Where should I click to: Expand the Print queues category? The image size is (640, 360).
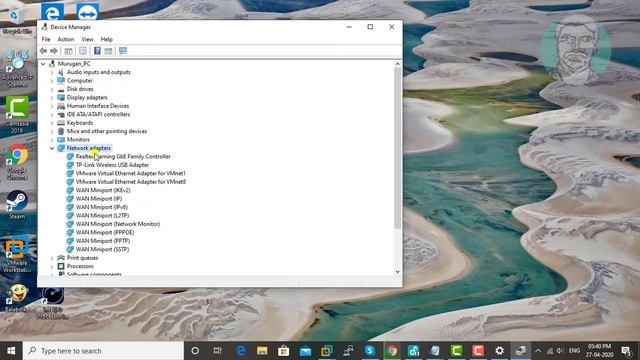pos(52,258)
